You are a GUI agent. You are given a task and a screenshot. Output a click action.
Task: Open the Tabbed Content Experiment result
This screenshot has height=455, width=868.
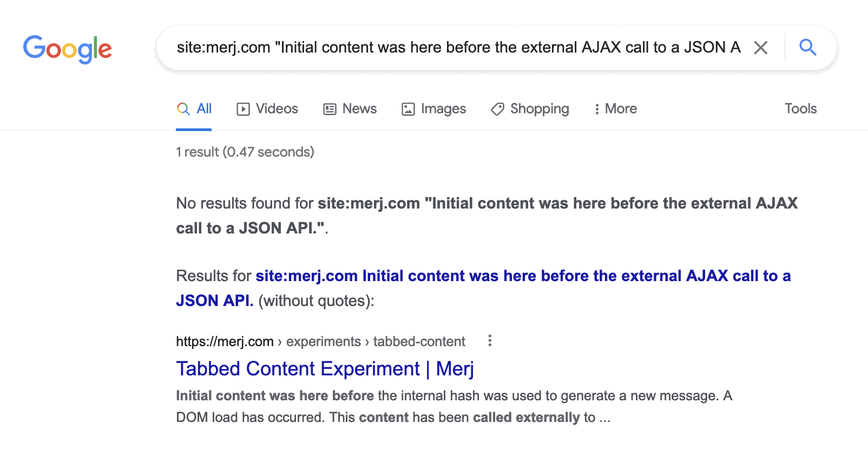pyautogui.click(x=325, y=369)
